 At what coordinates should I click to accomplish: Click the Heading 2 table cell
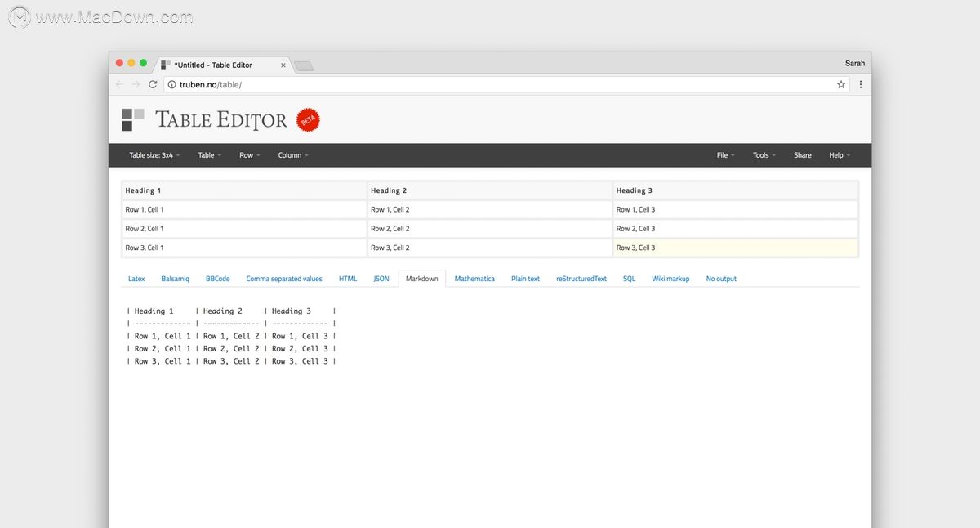[x=490, y=190]
